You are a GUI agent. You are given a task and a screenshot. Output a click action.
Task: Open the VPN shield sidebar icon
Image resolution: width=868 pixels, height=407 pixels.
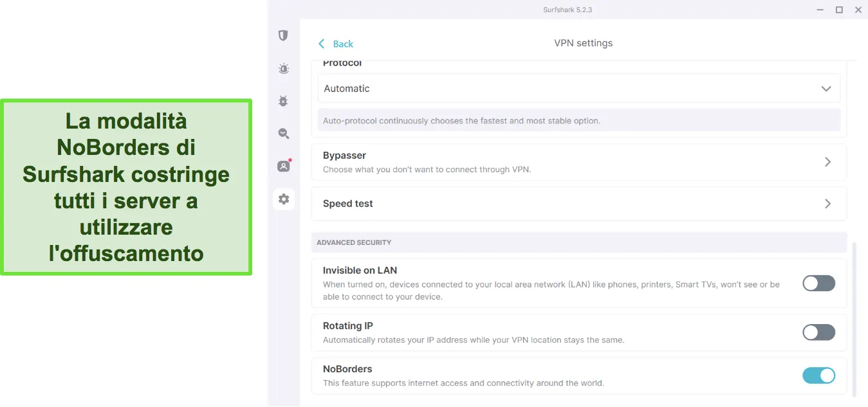coord(283,35)
